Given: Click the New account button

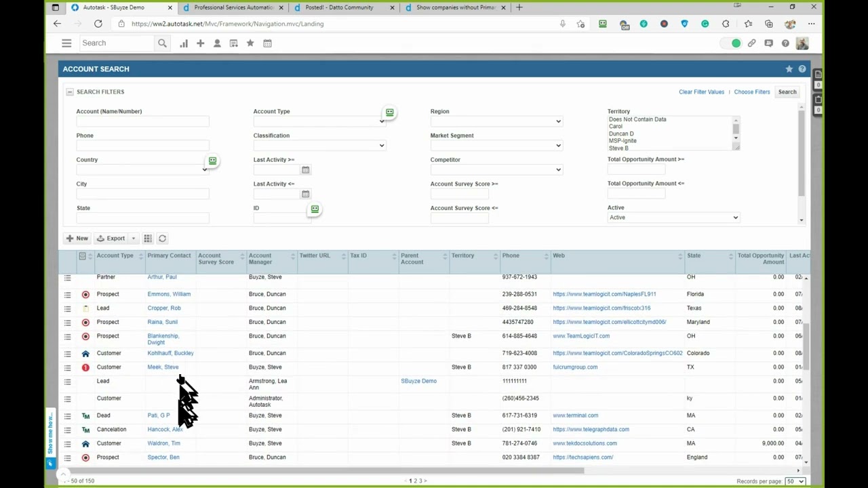Looking at the screenshot, I should click(77, 239).
